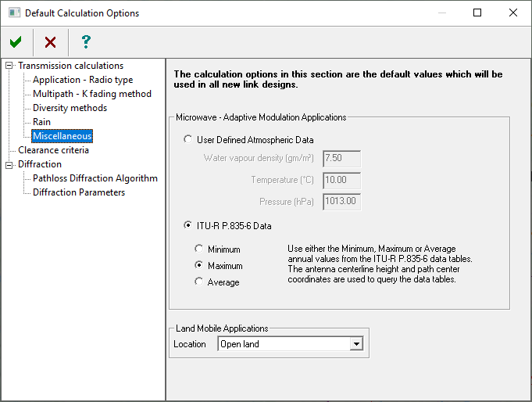Choose the Minimum annual values option
The height and width of the screenshot is (402, 532).
tap(198, 249)
